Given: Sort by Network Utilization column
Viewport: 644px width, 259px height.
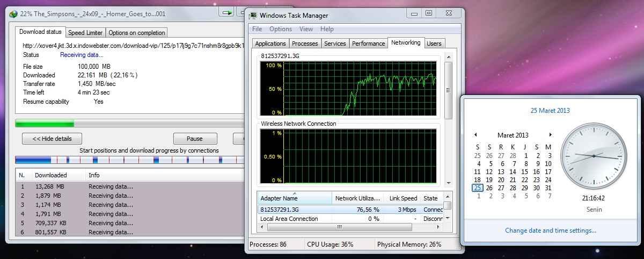Looking at the screenshot, I should pyautogui.click(x=357, y=198).
